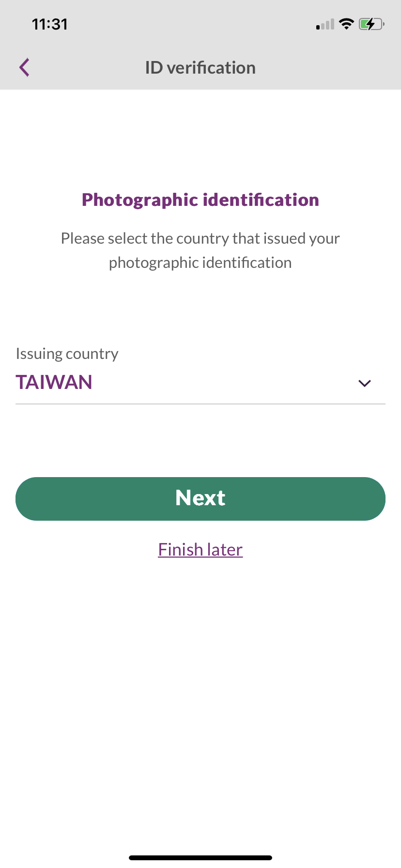401x868 pixels.
Task: Click the 'photographic identification' line of instructions
Action: pos(200,263)
